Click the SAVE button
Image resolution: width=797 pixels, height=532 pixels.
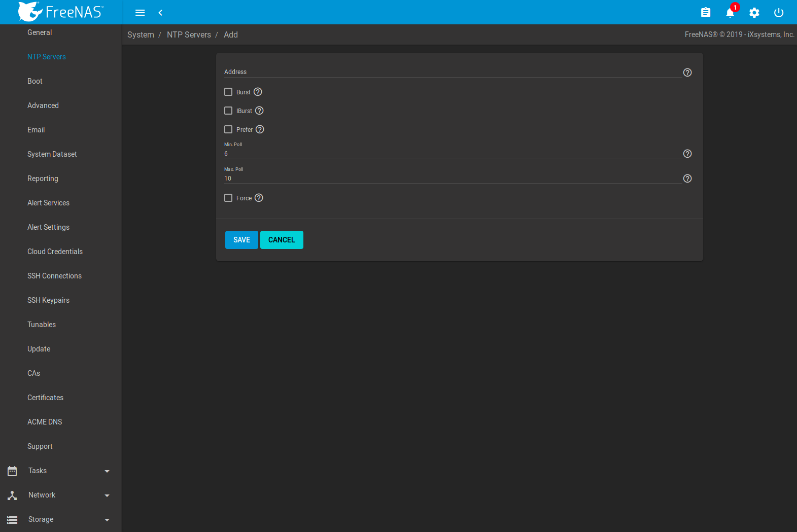[241, 240]
